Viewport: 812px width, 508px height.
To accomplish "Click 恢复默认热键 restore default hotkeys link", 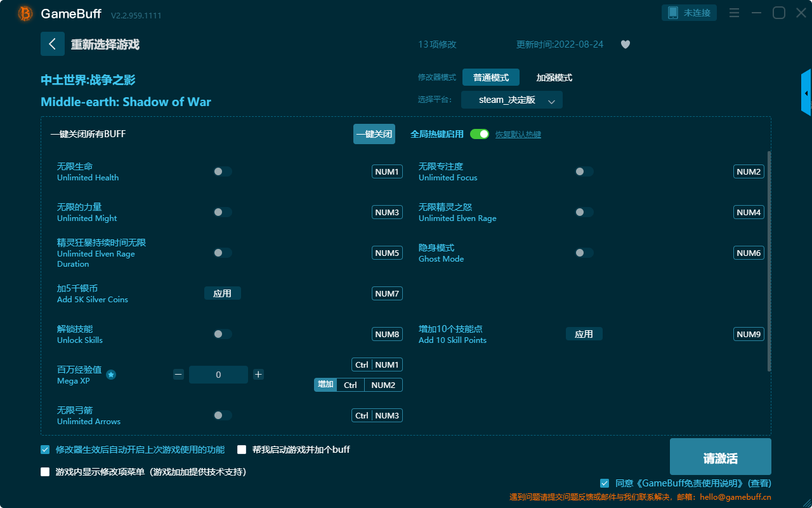I will [x=518, y=135].
